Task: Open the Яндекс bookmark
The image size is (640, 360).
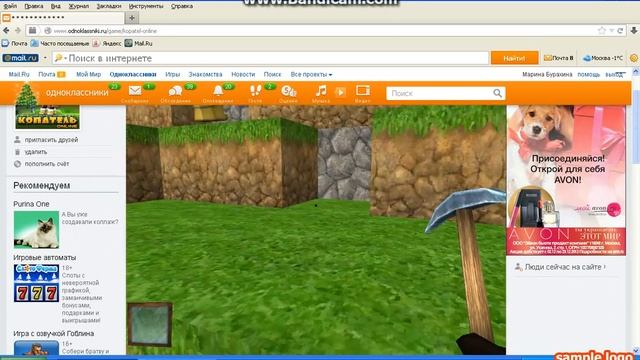Action: (107, 43)
